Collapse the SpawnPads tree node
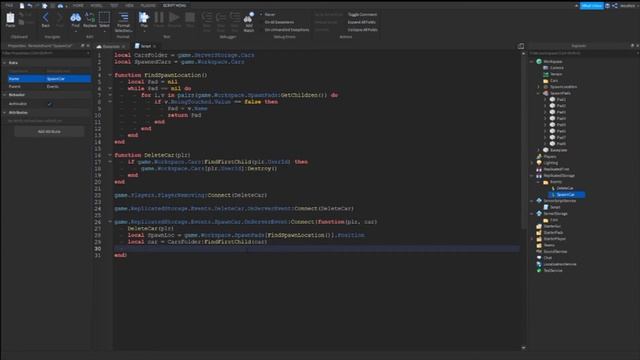 (538, 93)
